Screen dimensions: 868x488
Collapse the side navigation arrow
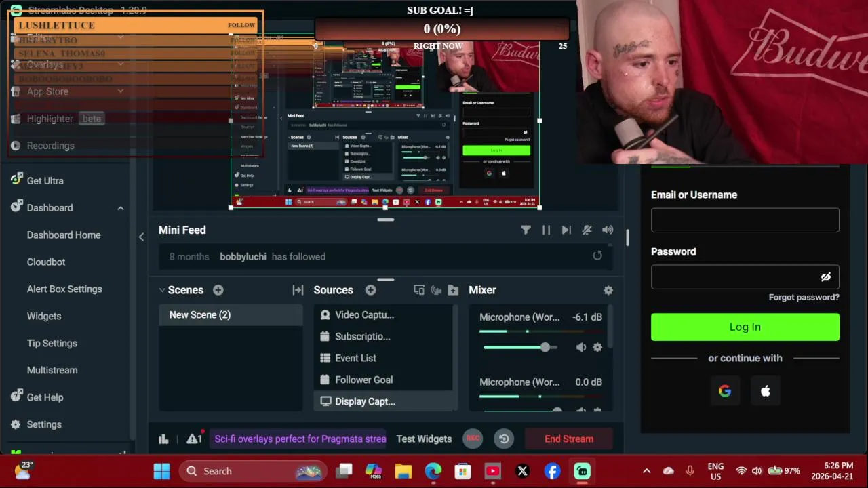(x=141, y=237)
